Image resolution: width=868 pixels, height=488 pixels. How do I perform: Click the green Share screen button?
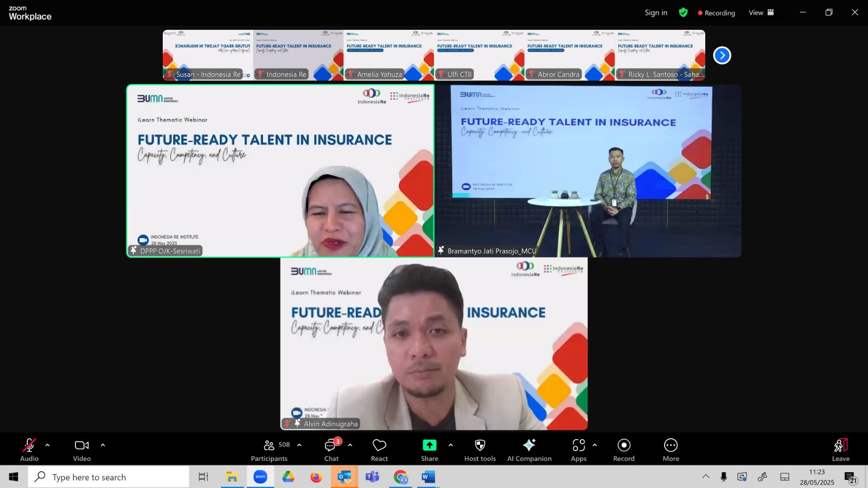click(x=429, y=450)
